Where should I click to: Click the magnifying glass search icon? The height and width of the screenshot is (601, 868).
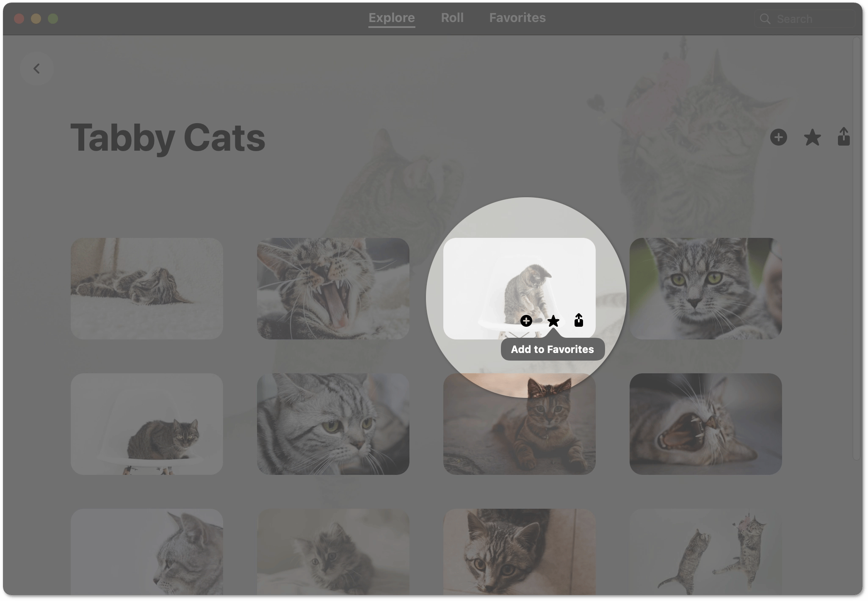click(765, 19)
